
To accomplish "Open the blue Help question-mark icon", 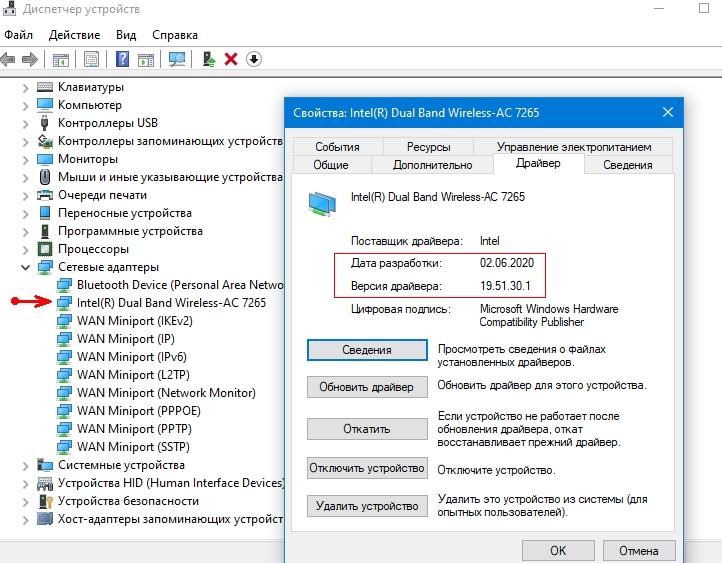I will (122, 59).
